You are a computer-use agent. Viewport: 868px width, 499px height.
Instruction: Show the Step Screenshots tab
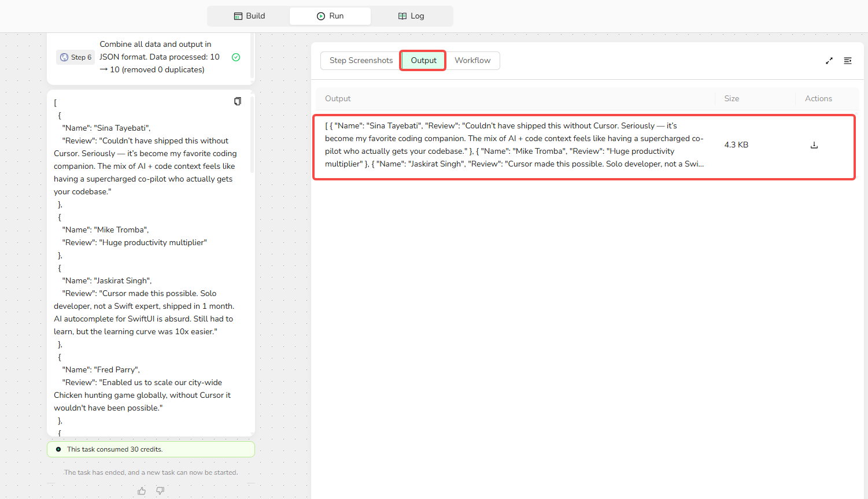361,61
